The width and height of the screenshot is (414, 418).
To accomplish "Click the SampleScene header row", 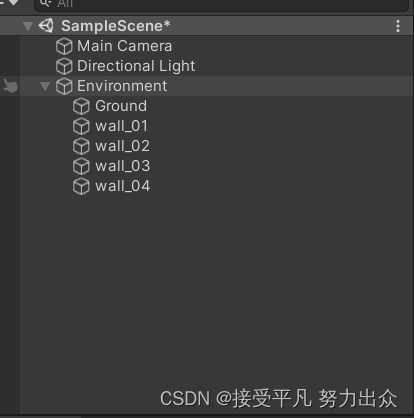I will pyautogui.click(x=207, y=26).
